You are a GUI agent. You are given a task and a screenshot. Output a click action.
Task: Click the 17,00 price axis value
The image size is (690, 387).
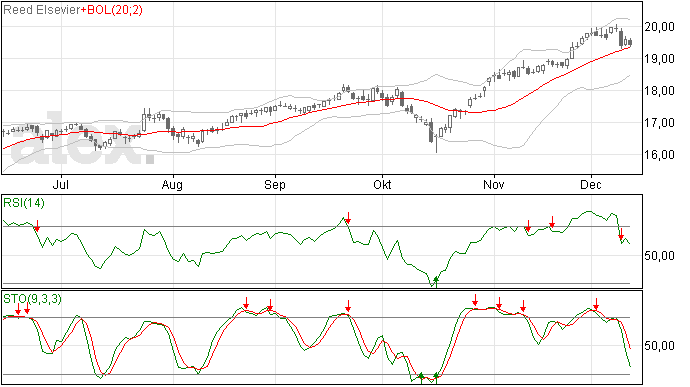(660, 123)
